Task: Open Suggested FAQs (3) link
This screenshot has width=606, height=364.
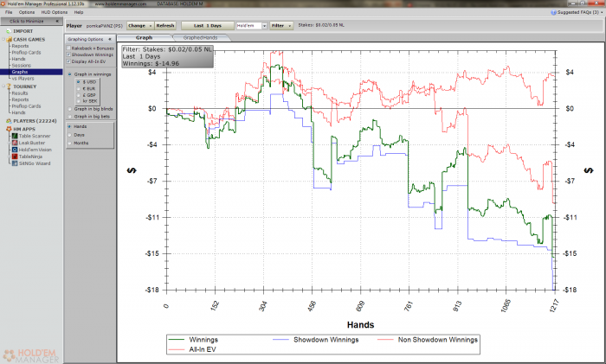Action: (x=577, y=12)
